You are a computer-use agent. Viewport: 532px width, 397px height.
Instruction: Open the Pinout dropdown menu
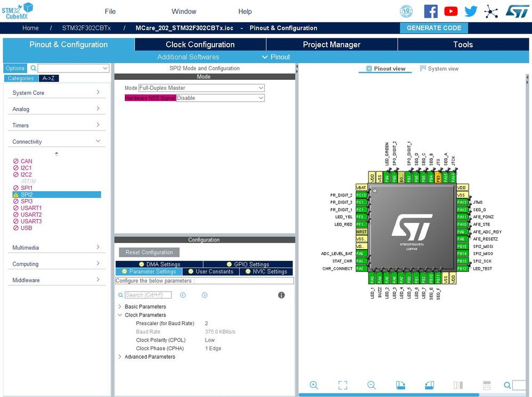pos(276,57)
